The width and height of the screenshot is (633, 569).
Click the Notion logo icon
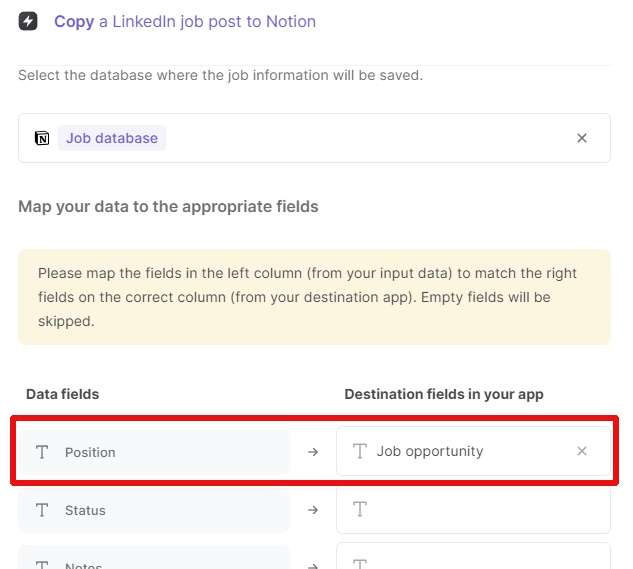(x=42, y=138)
